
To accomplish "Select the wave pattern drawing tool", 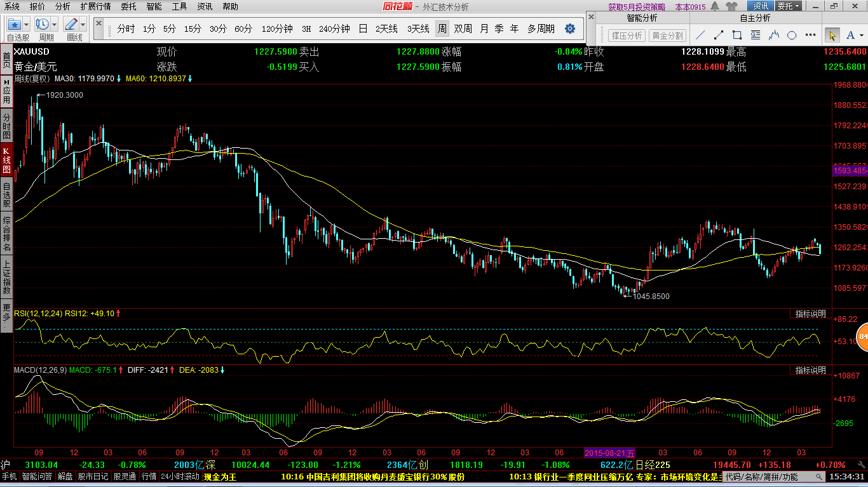I will coord(774,36).
